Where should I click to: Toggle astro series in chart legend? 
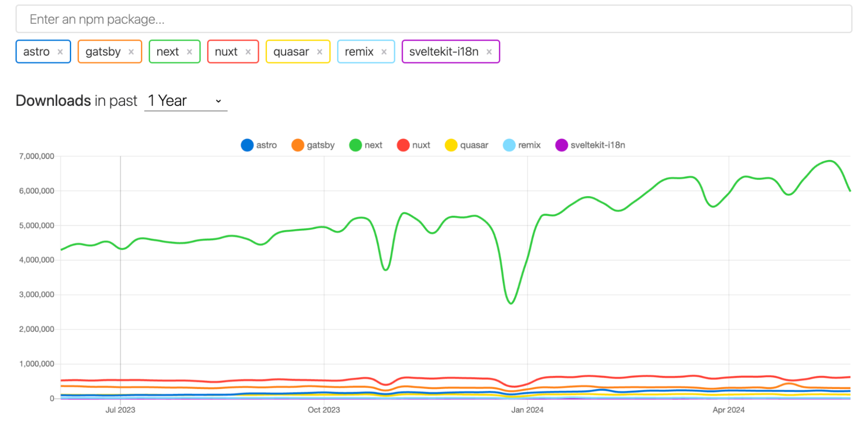(259, 145)
